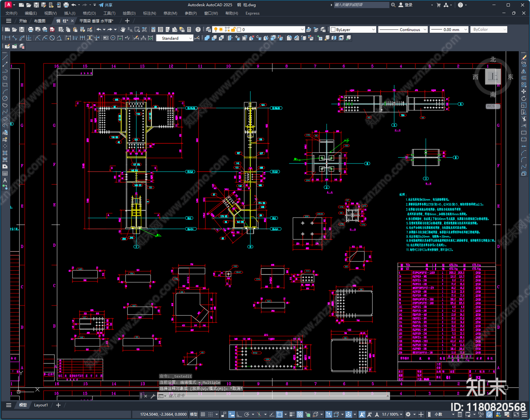The image size is (530, 420).
Task: Select the Line tool in draw toolbar
Action: click(x=5, y=58)
